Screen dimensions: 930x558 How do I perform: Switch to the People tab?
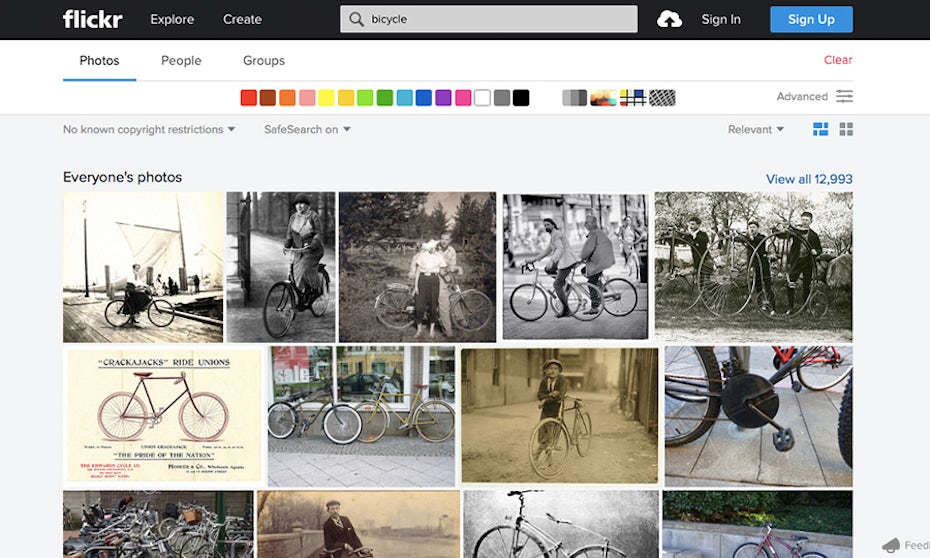coord(181,60)
